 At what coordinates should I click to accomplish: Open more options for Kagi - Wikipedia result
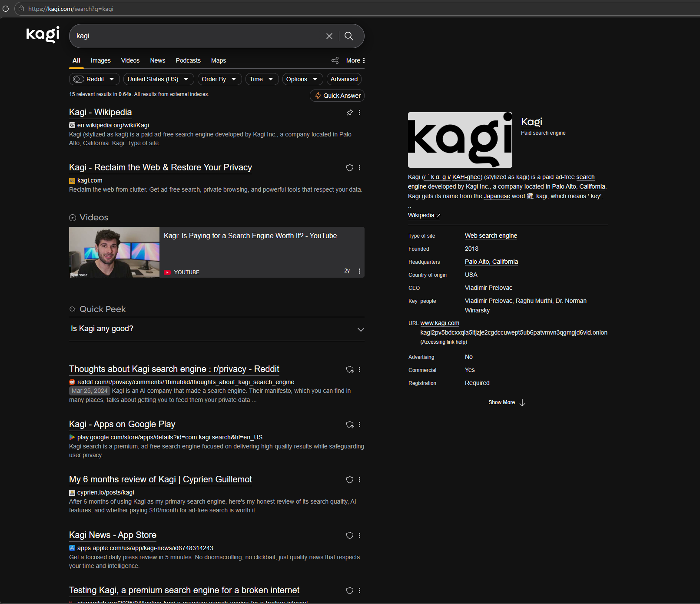pos(359,113)
